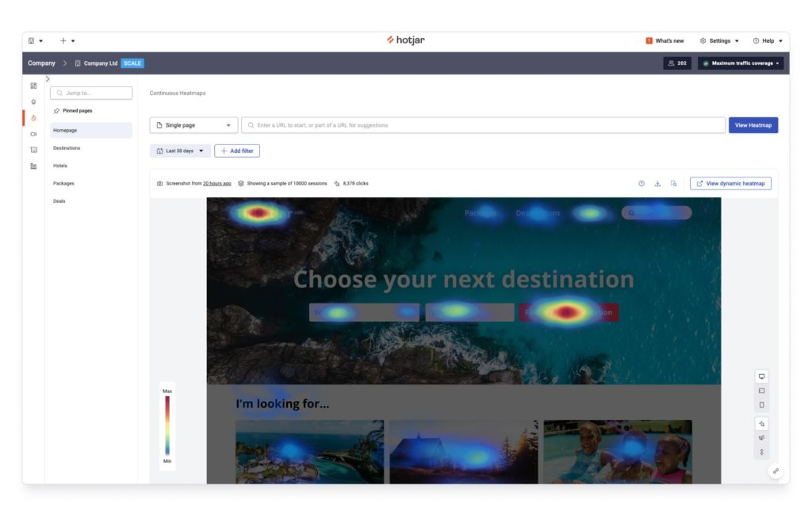The image size is (812, 516).
Task: Open the Last 30 days date picker
Action: [181, 151]
